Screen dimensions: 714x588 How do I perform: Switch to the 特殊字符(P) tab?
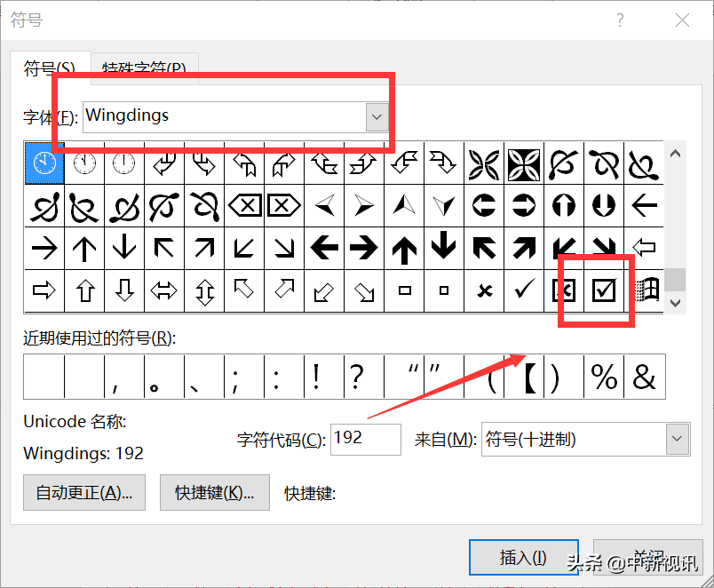(x=145, y=69)
